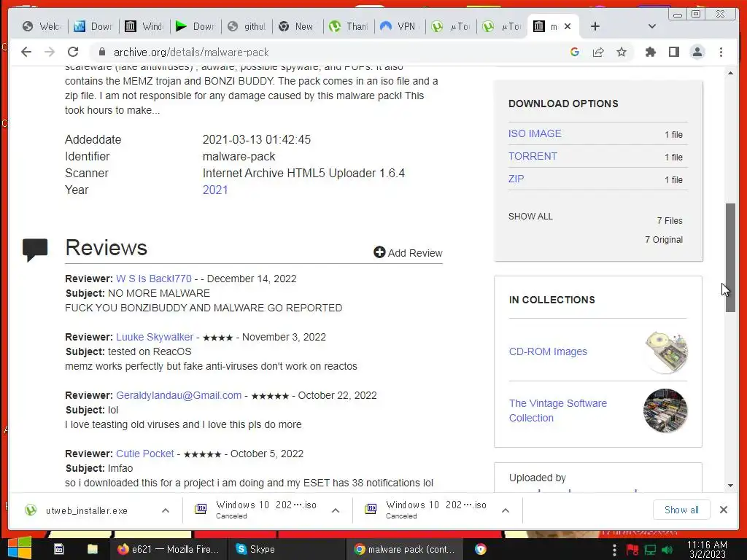This screenshot has height=560, width=747.
Task: Close the downloads bar
Action: (723, 510)
